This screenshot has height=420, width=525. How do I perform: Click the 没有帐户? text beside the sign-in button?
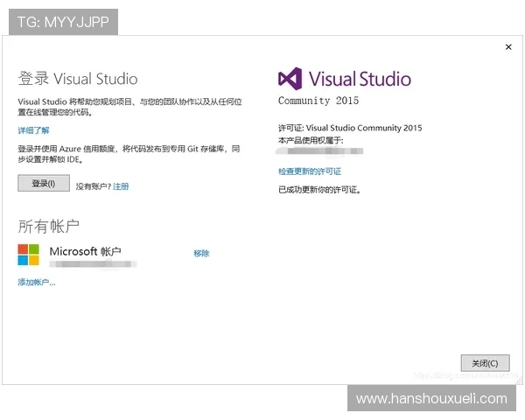93,186
